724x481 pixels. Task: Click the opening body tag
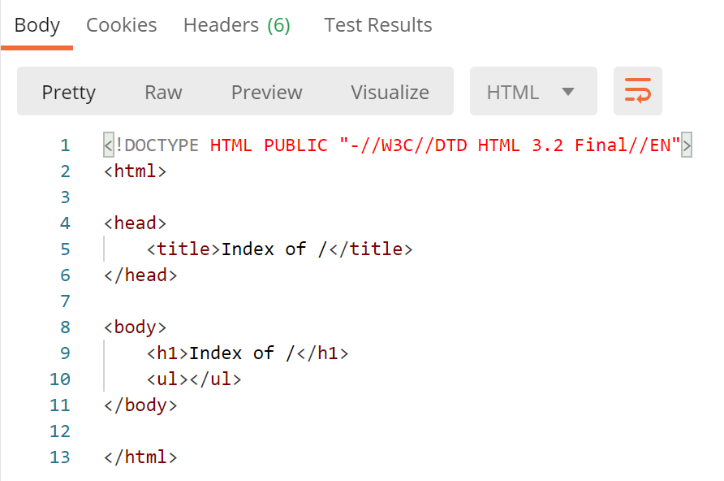[135, 328]
